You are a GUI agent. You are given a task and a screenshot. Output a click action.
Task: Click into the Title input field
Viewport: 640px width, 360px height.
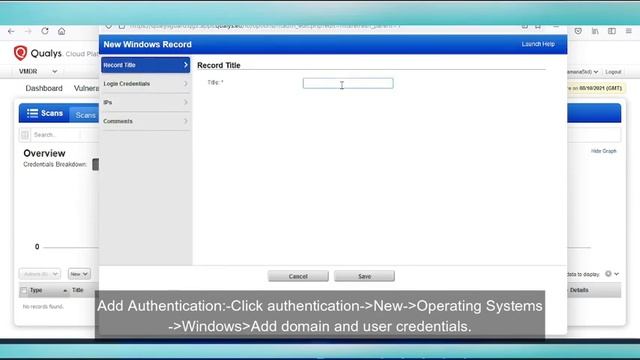(348, 83)
